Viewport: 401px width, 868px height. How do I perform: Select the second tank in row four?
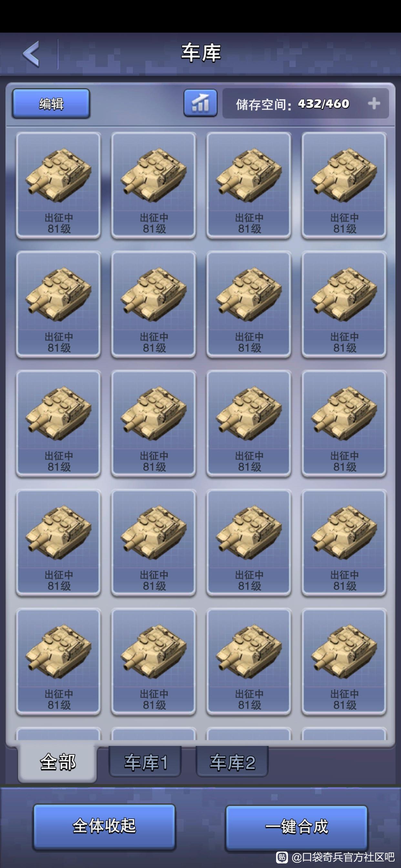[x=154, y=542]
